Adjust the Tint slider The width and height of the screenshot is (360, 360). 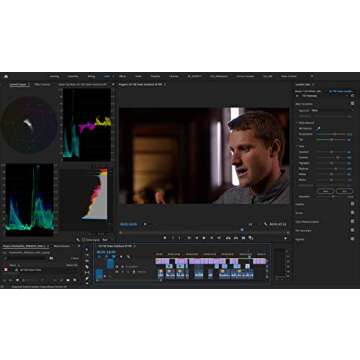tap(331, 140)
